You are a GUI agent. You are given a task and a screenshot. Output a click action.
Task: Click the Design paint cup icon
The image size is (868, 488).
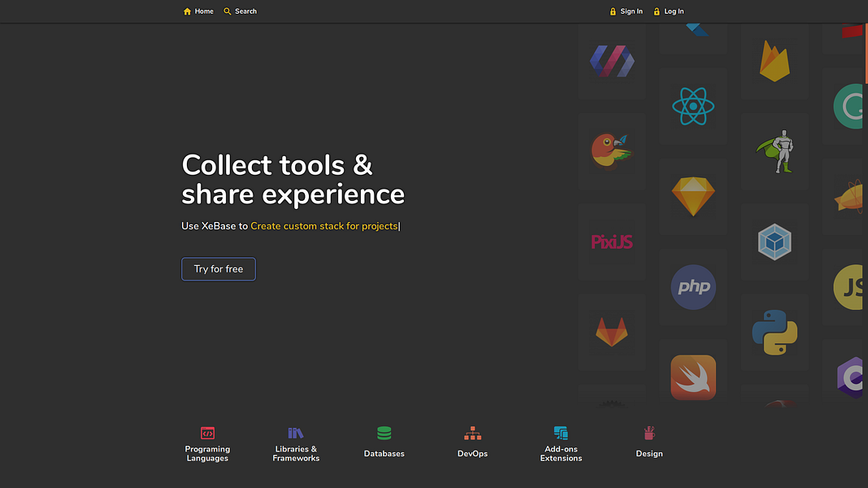pos(649,434)
